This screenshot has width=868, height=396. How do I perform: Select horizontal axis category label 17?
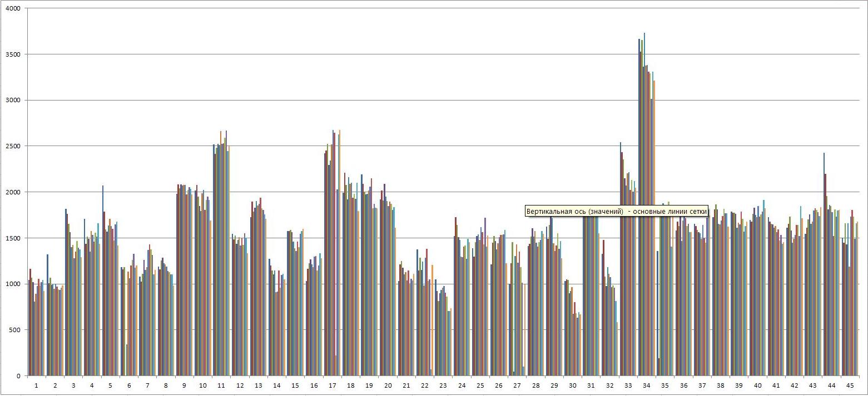[332, 385]
